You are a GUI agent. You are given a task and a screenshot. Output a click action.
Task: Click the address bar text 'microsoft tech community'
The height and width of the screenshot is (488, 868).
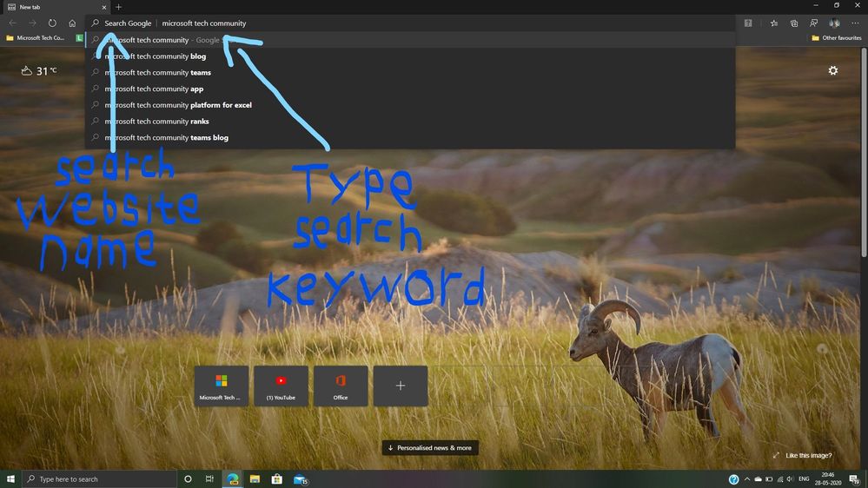coord(203,23)
